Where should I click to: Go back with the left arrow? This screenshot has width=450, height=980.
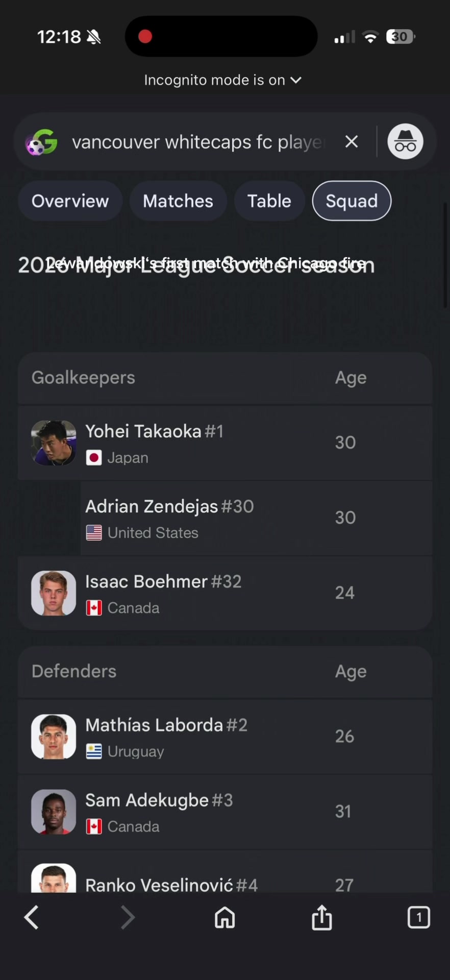(x=32, y=917)
